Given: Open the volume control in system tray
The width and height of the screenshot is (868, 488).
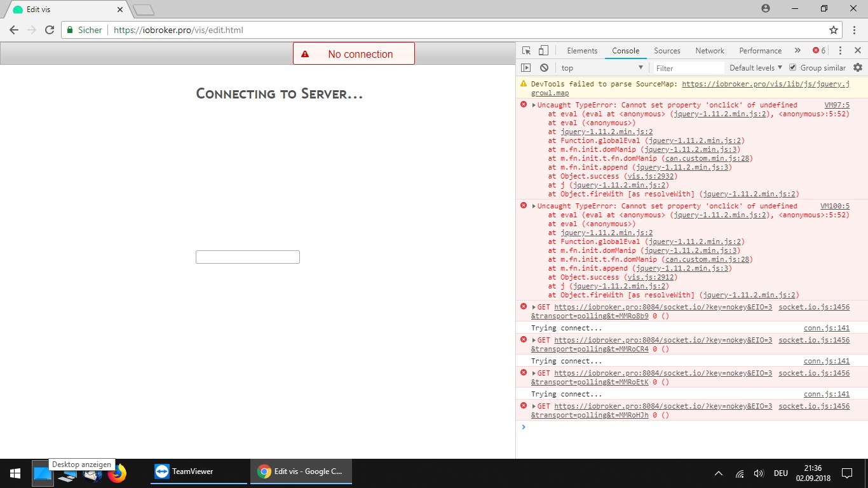Looking at the screenshot, I should point(758,473).
